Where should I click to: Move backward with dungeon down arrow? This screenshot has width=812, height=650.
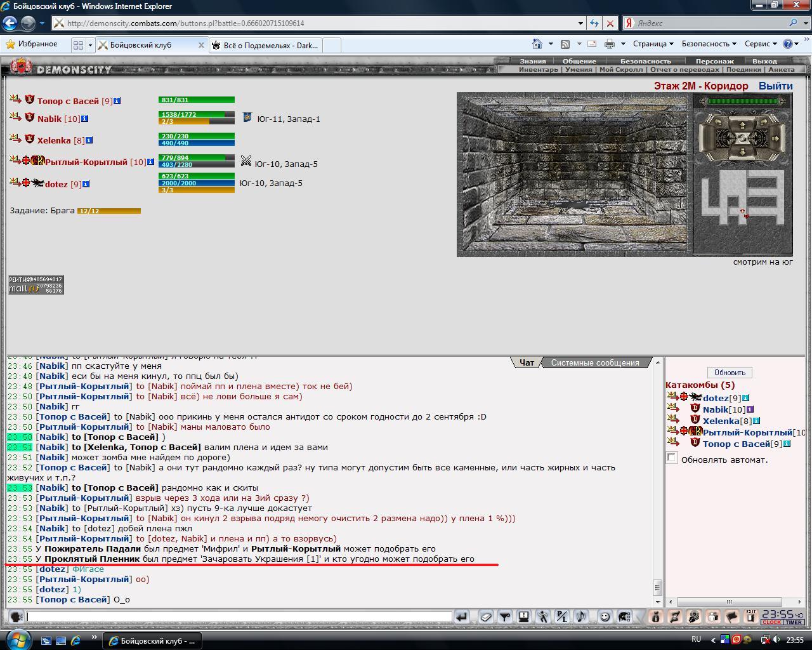[x=742, y=152]
